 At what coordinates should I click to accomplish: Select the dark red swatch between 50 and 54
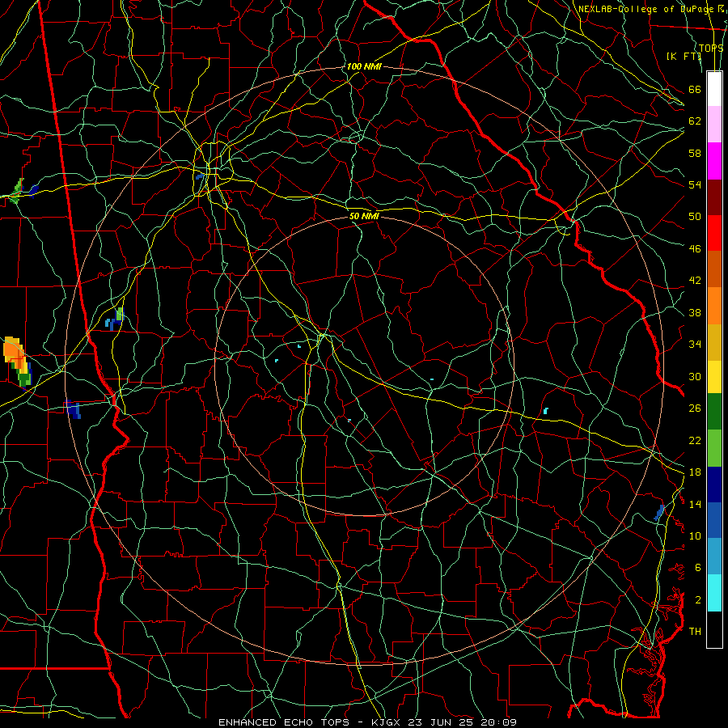pyautogui.click(x=714, y=197)
